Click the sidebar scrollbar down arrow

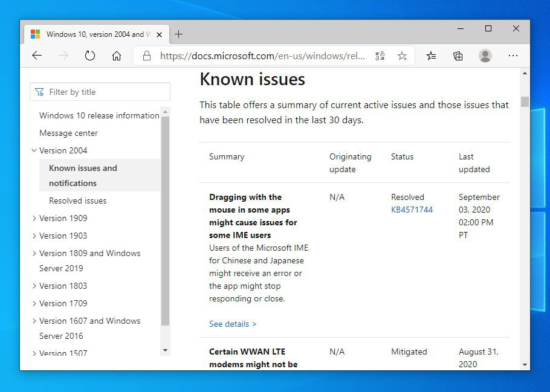click(166, 350)
